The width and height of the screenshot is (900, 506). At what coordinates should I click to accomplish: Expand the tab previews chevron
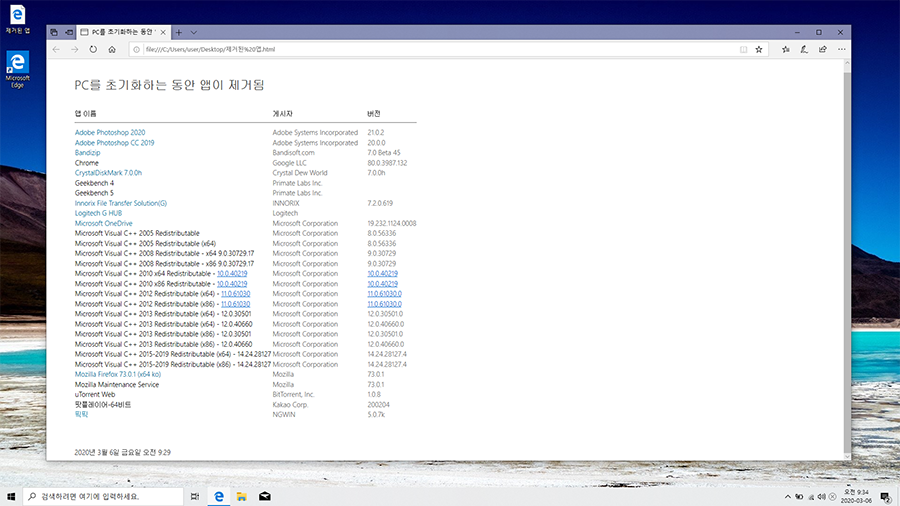(x=193, y=32)
